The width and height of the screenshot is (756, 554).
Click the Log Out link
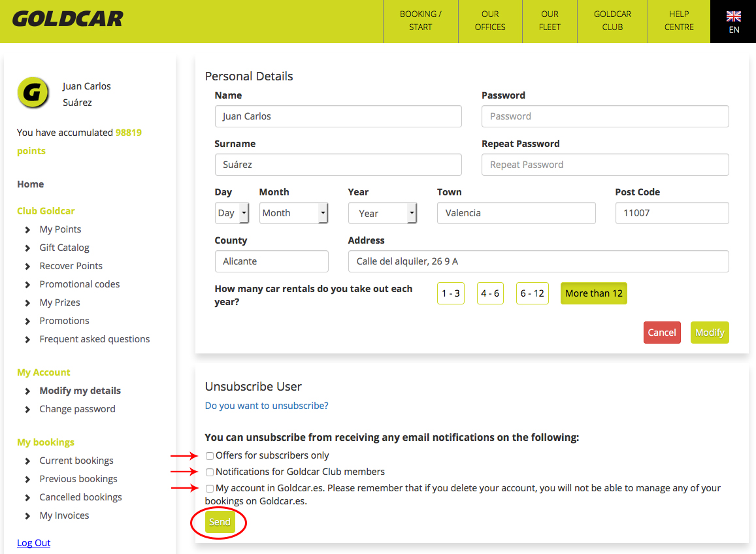34,543
